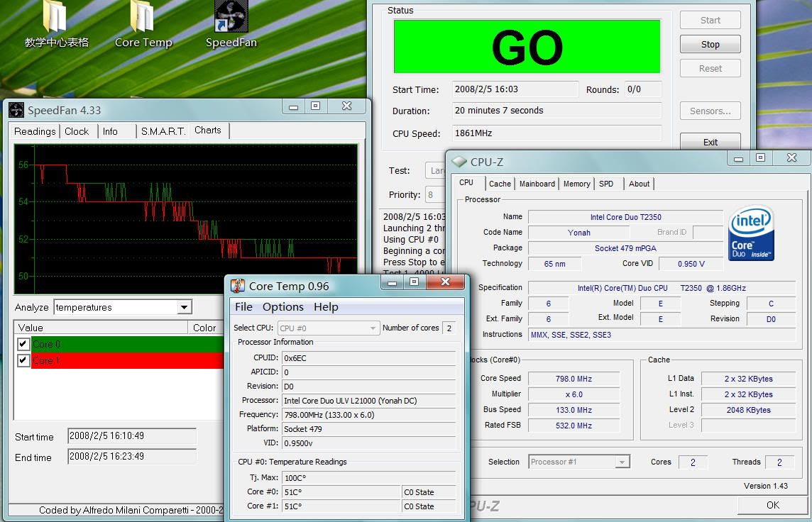Click the Reset button in stress tester
Screen dimensions: 812x522
coord(710,68)
